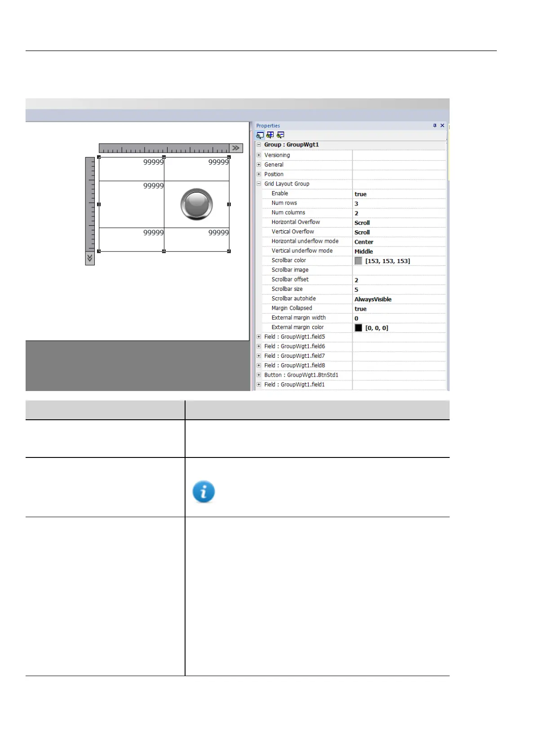Click the Margin Collapsed label

(x=292, y=308)
